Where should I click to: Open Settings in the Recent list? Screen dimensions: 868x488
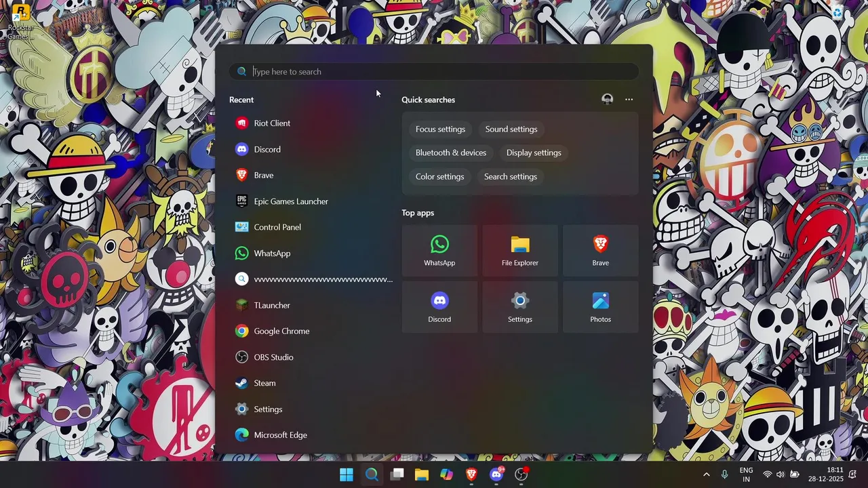310,409
